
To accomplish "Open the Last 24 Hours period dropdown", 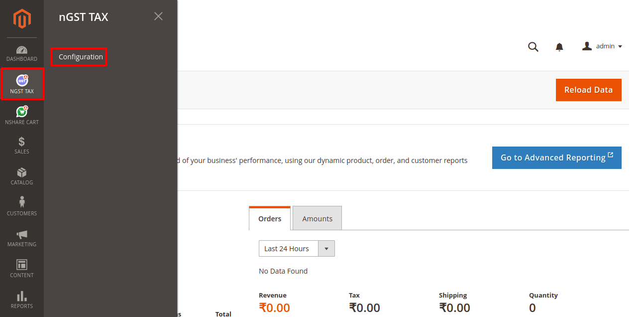I will pos(297,249).
